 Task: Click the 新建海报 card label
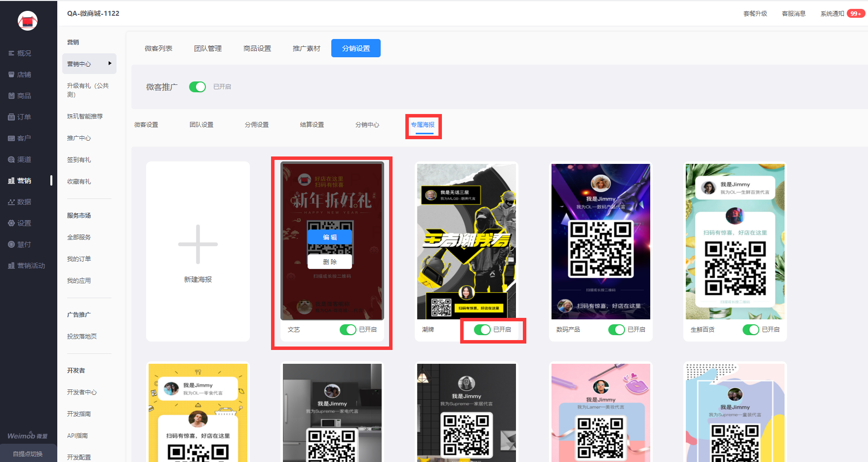198,279
